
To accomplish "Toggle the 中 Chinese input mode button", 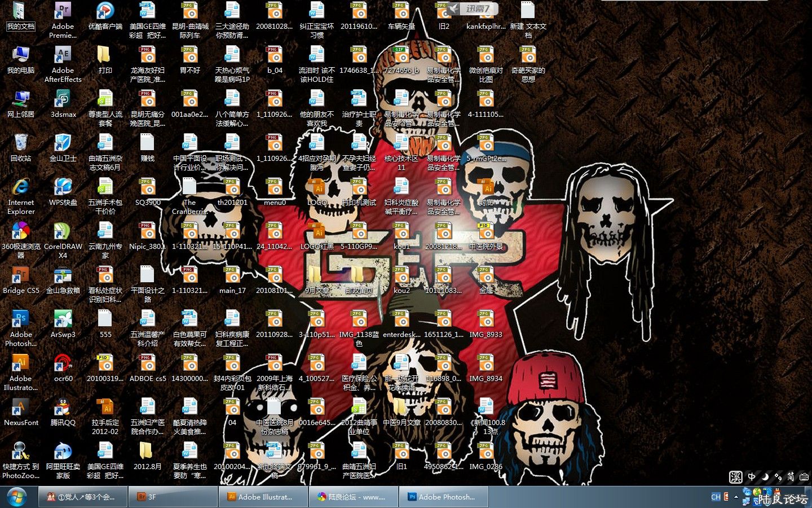I will (752, 477).
